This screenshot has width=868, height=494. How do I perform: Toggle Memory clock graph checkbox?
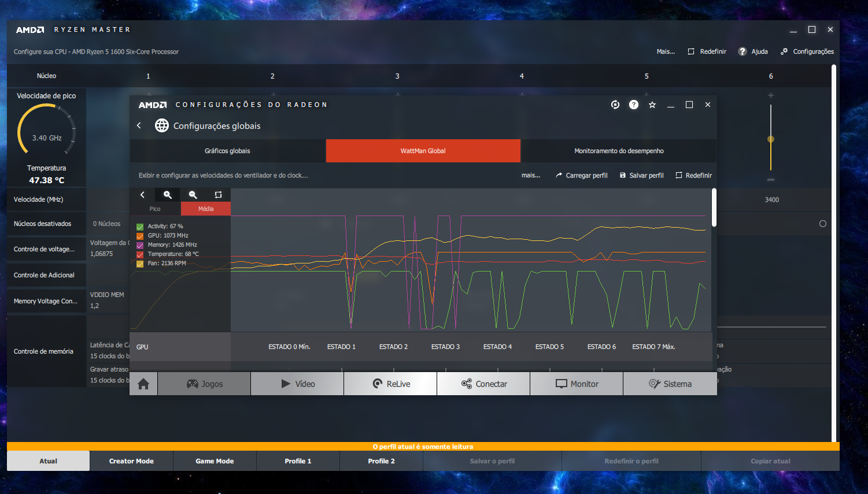click(x=140, y=245)
